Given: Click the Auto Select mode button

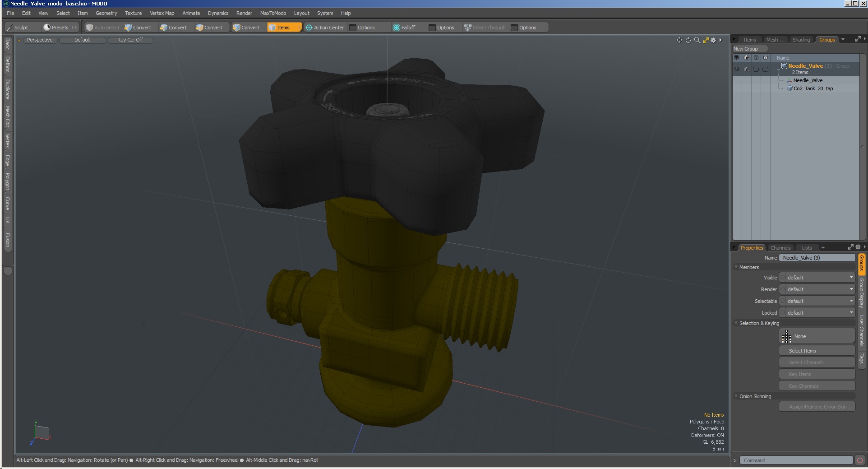Looking at the screenshot, I should [x=103, y=28].
